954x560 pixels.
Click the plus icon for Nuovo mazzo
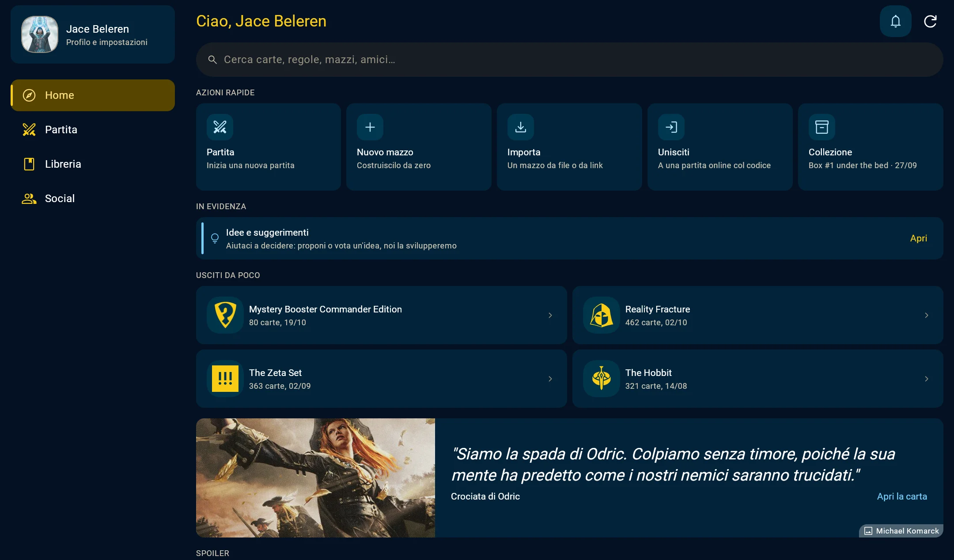pyautogui.click(x=370, y=127)
